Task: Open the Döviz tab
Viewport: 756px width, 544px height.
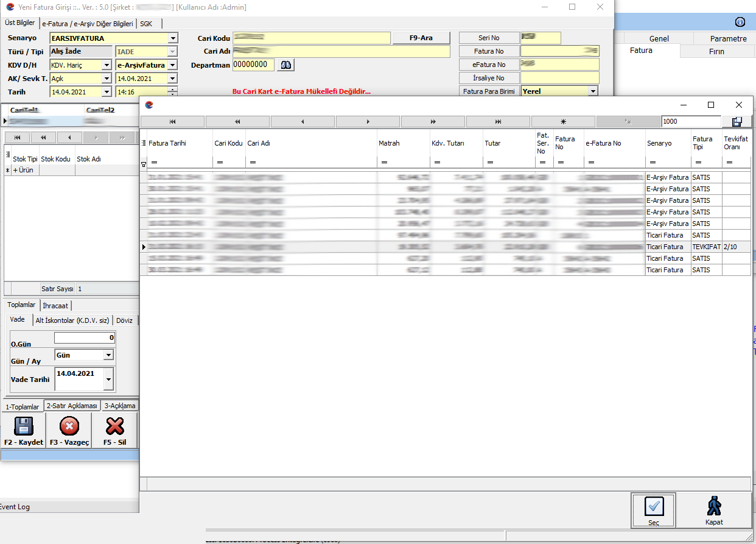Action: pyautogui.click(x=125, y=320)
